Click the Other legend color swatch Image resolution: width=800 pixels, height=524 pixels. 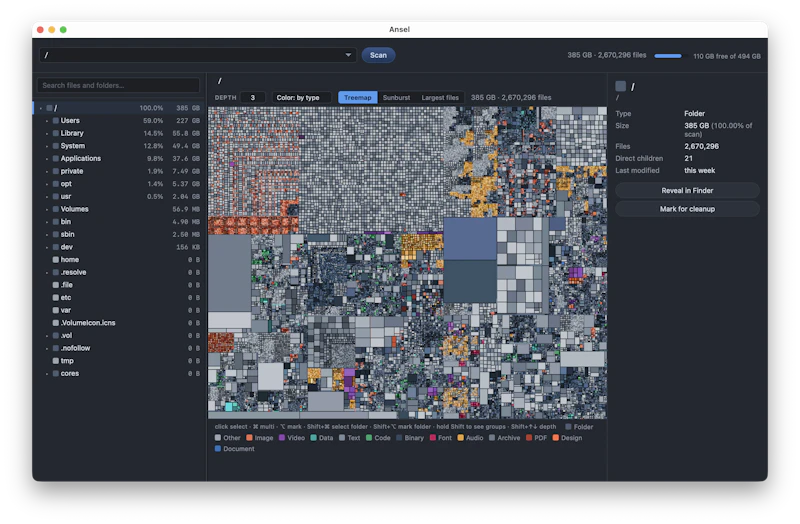pos(218,438)
